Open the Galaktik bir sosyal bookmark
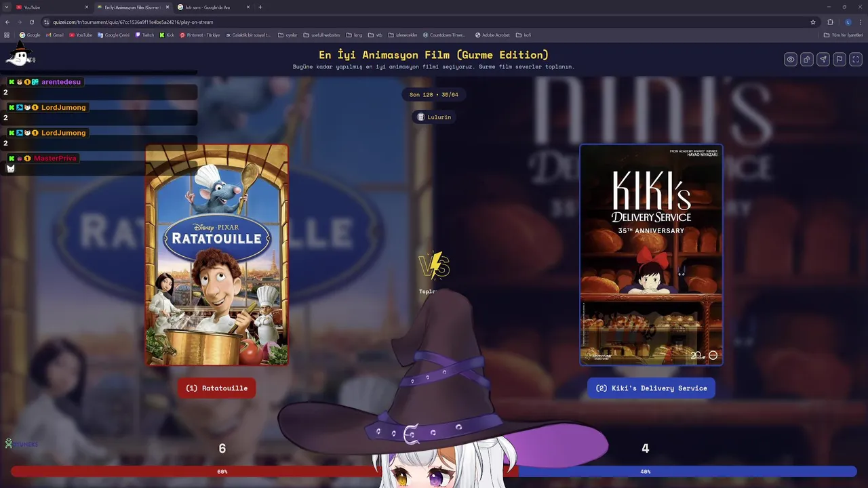868x488 pixels. tap(248, 35)
